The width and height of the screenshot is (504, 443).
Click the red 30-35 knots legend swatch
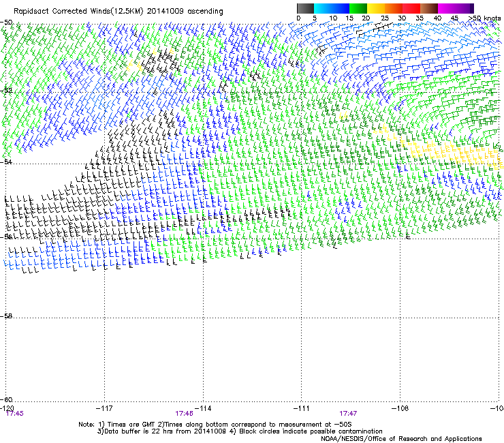[411, 8]
